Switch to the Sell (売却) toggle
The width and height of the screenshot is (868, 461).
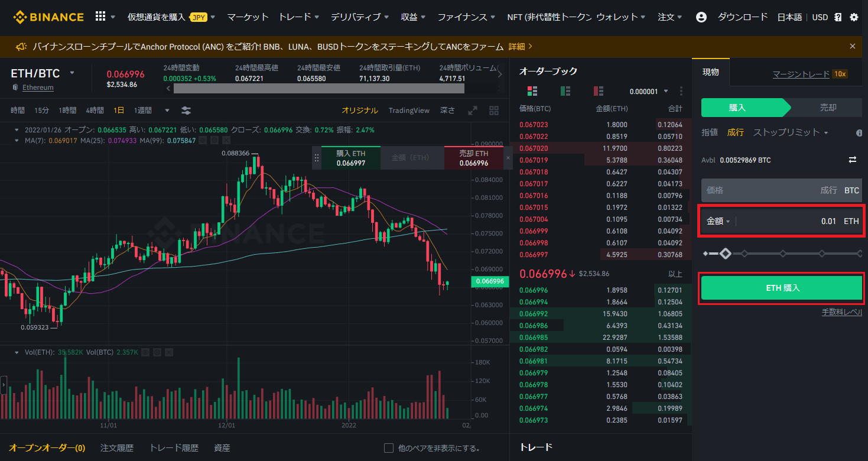[x=827, y=108]
